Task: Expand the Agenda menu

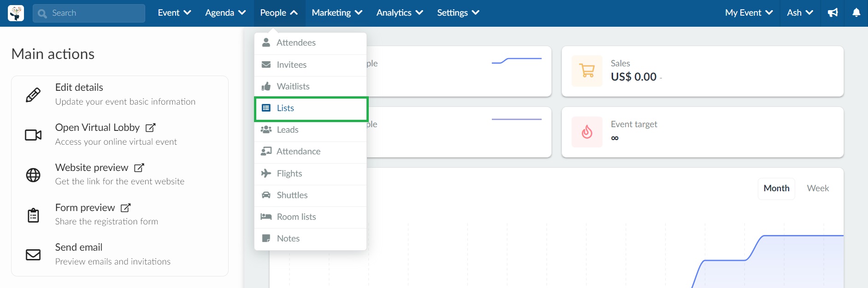Action: pyautogui.click(x=225, y=13)
